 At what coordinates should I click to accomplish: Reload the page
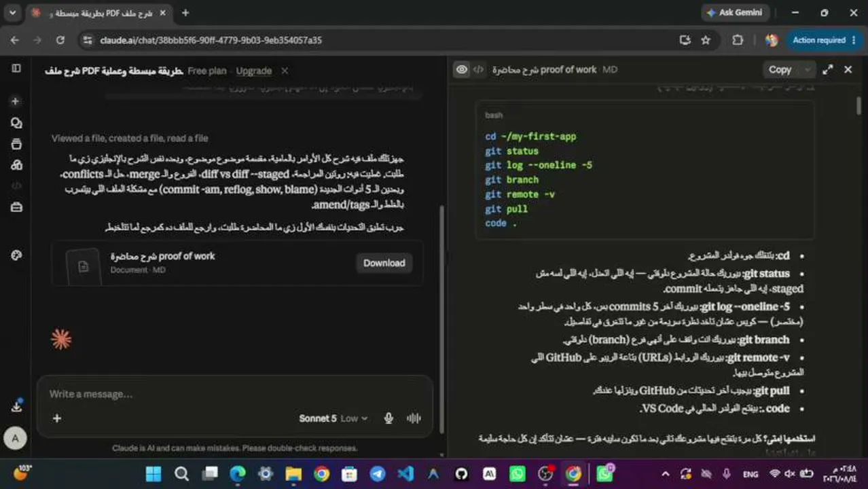pos(60,40)
